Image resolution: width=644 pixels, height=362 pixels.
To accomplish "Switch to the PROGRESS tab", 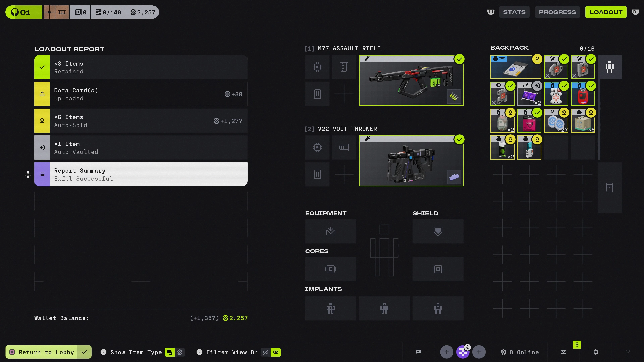I will [557, 12].
